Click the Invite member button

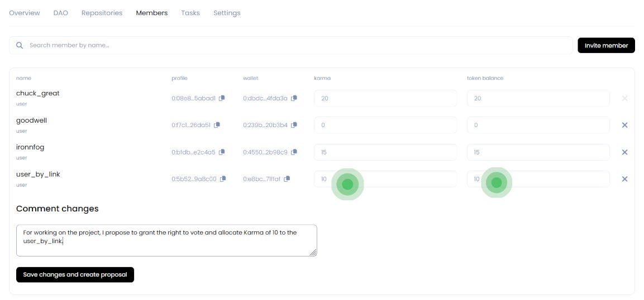(x=606, y=45)
